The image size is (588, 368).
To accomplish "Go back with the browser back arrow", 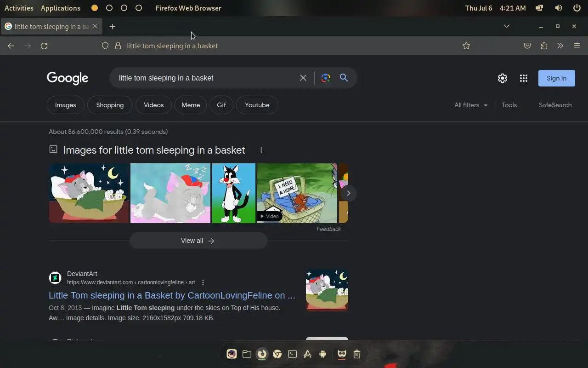I will click(11, 46).
